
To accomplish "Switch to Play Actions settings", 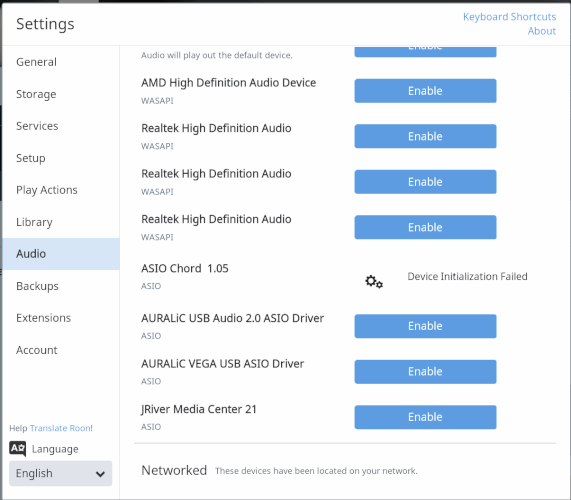I will (x=61, y=190).
